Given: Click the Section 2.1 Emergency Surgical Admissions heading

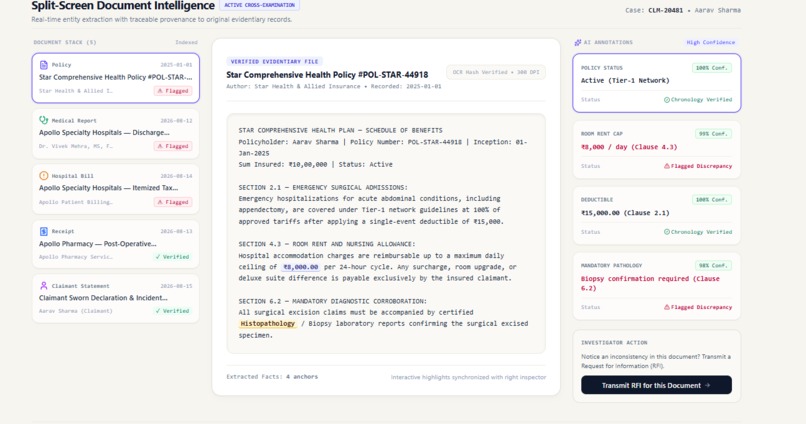Looking at the screenshot, I should coord(323,188).
